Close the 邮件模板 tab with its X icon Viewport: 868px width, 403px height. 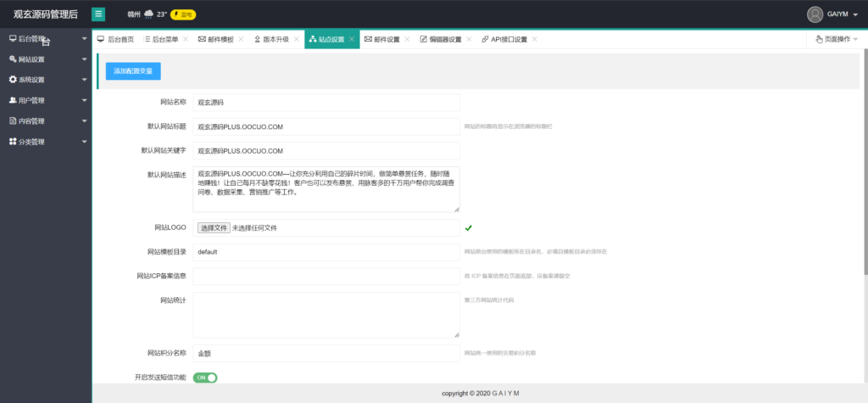point(241,39)
